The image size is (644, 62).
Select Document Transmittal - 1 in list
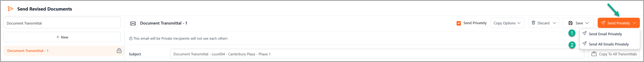64,51
